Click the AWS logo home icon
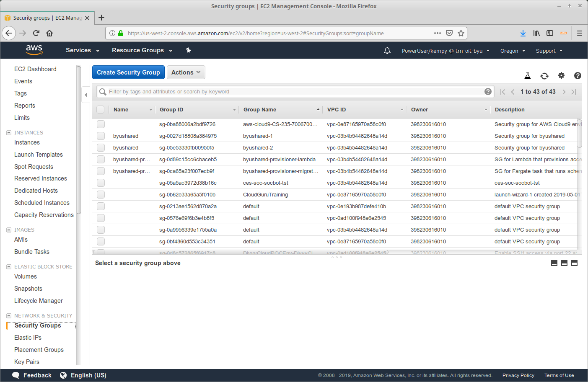The width and height of the screenshot is (588, 382). (x=34, y=50)
